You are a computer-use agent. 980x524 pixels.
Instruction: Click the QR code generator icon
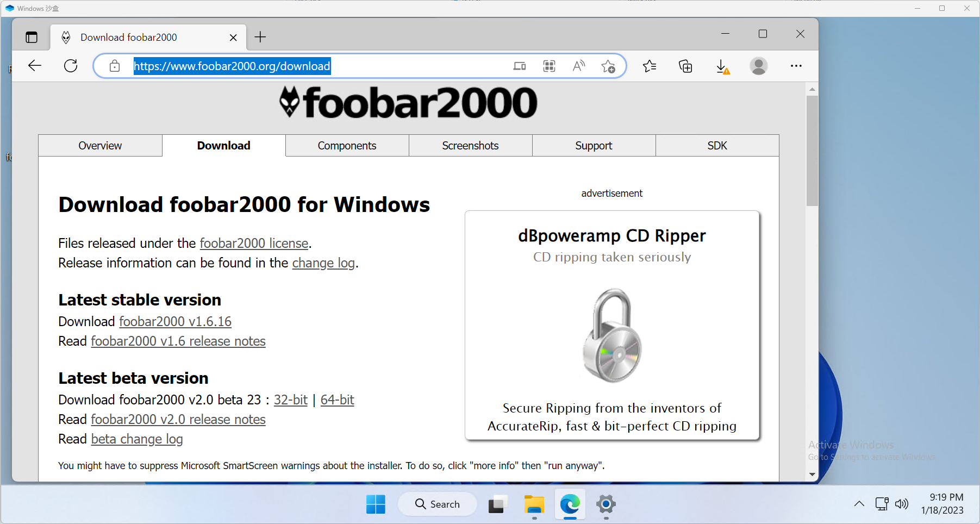coord(550,66)
